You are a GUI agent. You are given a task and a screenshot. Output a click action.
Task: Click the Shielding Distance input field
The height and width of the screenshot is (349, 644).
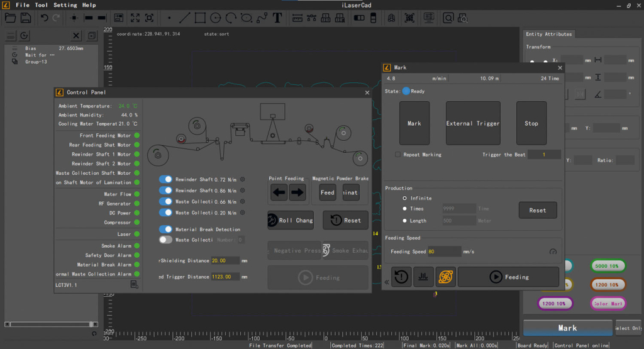pyautogui.click(x=225, y=261)
